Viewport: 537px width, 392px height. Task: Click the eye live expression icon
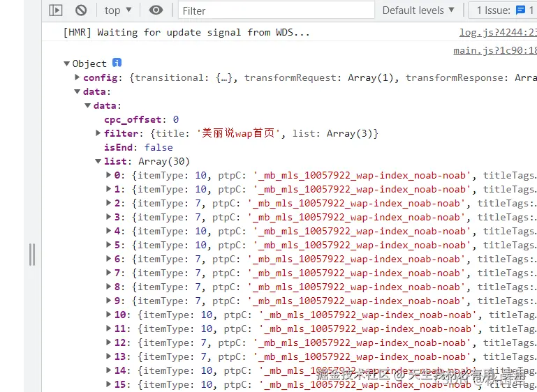point(156,10)
